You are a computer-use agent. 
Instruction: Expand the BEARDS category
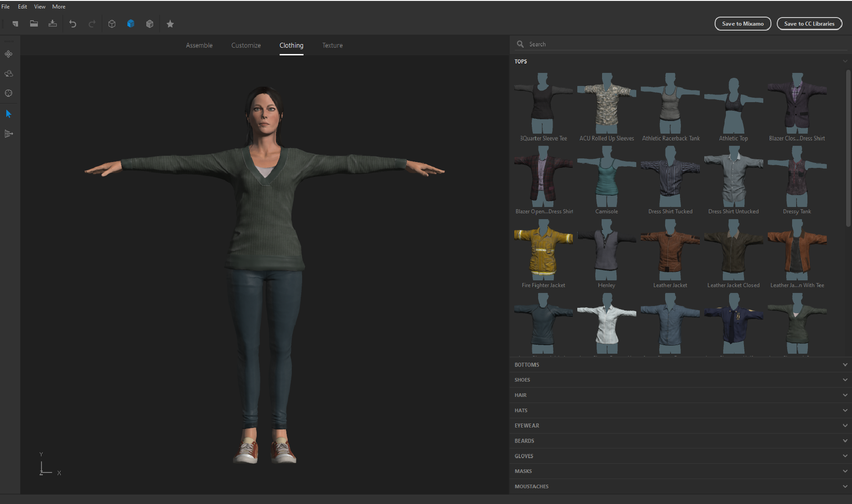(x=680, y=441)
